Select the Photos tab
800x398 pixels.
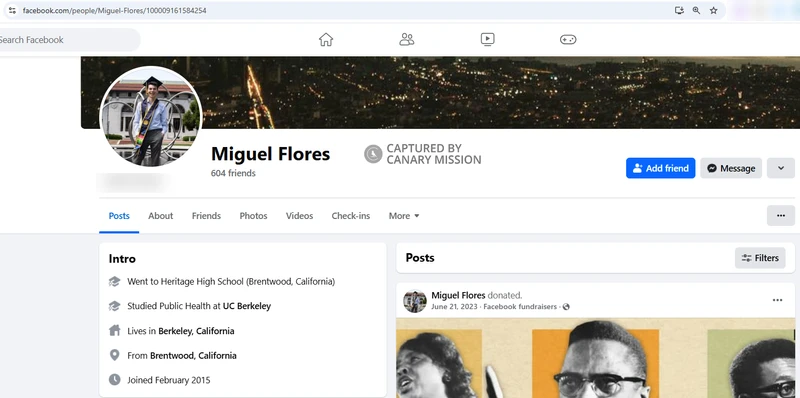coord(253,216)
